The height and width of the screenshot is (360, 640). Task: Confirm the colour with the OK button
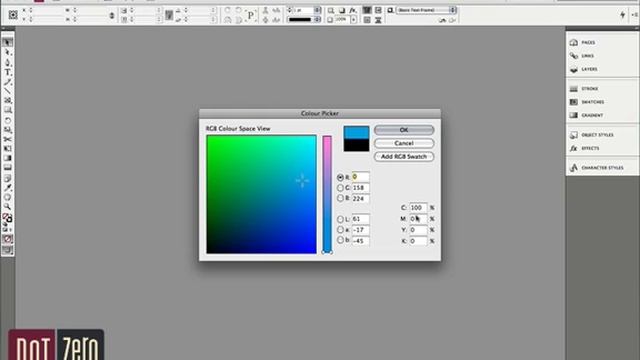(x=404, y=130)
